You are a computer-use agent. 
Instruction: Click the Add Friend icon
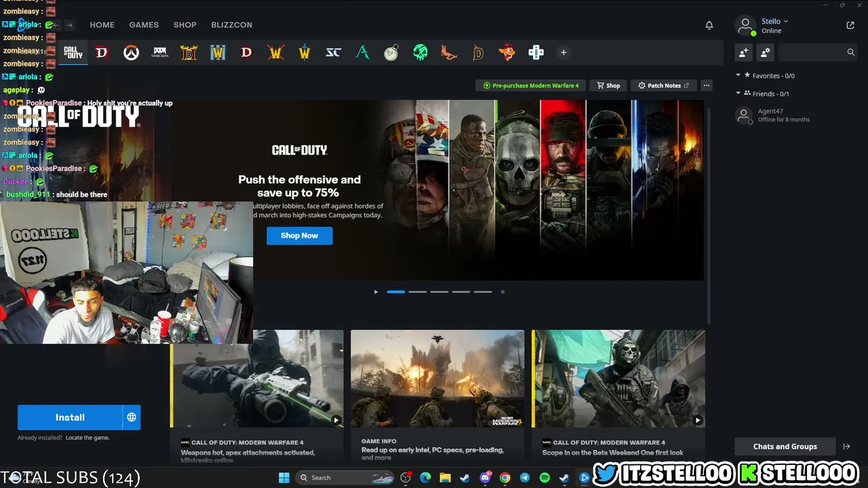tap(744, 52)
